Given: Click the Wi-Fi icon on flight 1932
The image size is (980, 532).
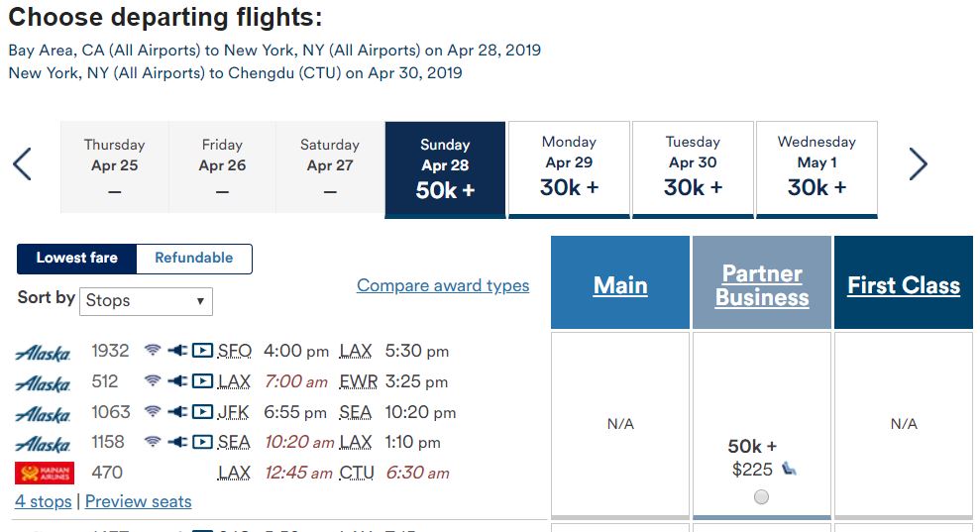Looking at the screenshot, I should pyautogui.click(x=153, y=351).
